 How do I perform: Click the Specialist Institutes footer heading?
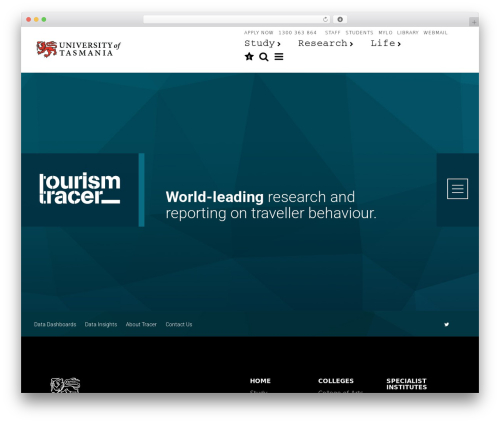tap(406, 384)
